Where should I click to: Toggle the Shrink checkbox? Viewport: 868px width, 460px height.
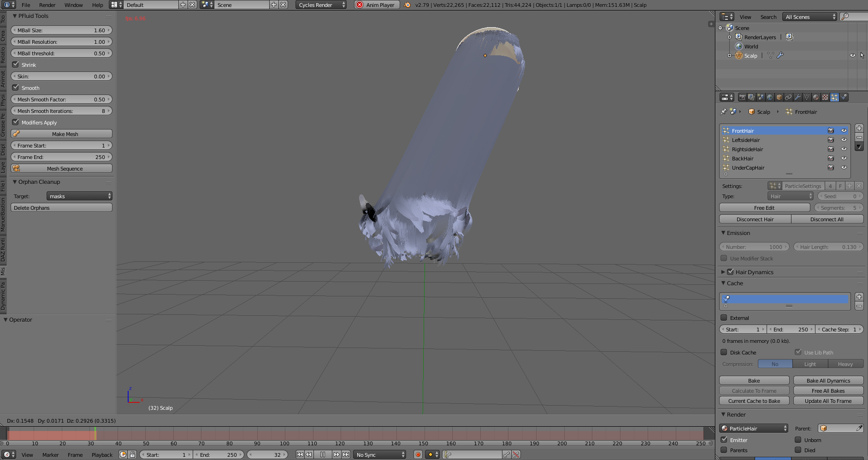click(16, 65)
